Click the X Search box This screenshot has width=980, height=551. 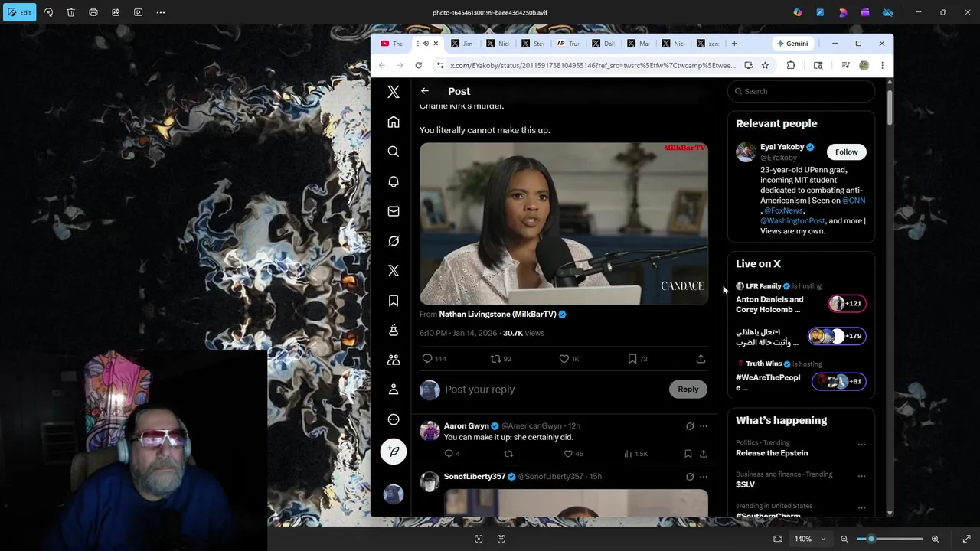801,91
